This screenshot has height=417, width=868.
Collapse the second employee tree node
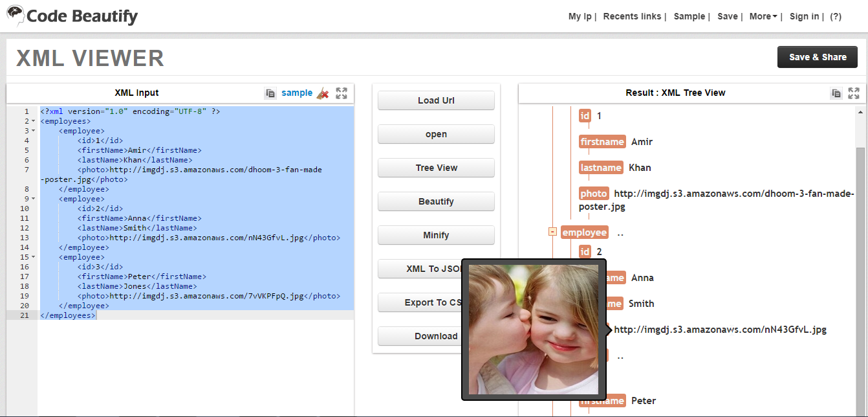[x=552, y=232]
